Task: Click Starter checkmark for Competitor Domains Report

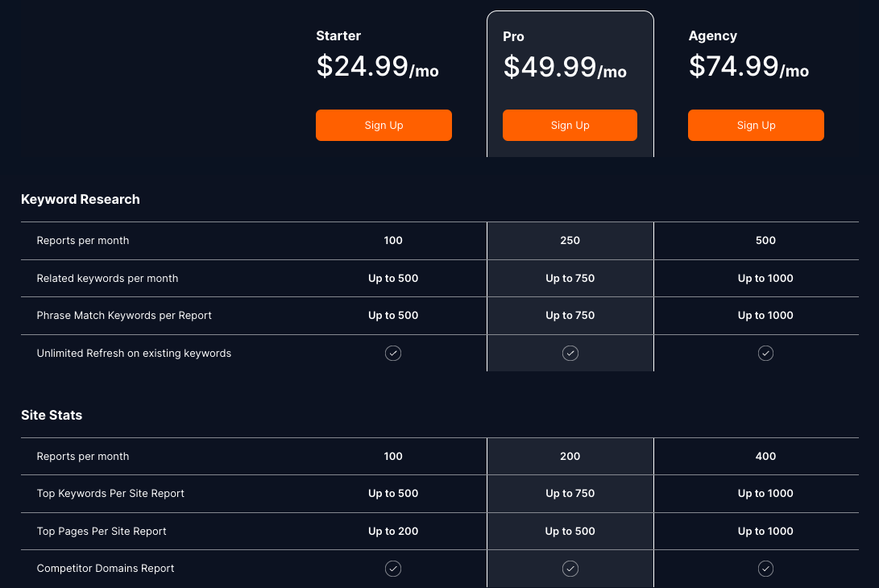Action: coord(393,569)
